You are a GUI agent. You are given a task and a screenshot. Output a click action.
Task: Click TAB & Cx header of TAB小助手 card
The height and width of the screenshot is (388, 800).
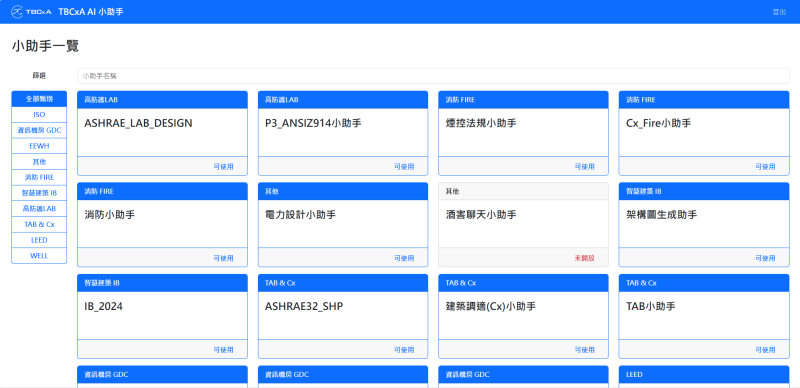(x=704, y=283)
